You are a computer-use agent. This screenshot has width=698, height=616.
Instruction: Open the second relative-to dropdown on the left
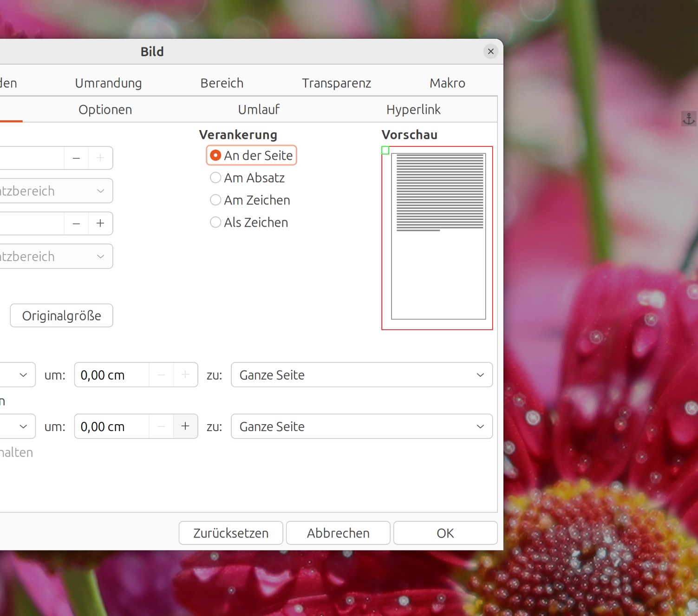[56, 256]
